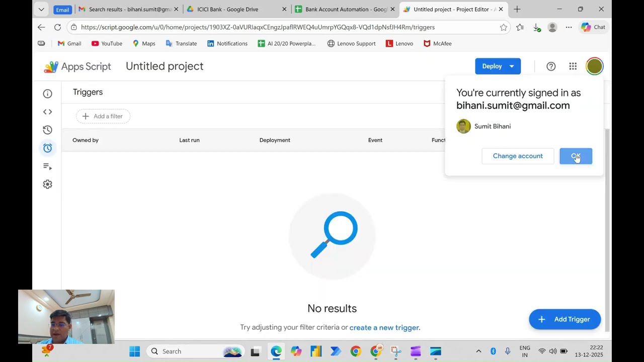The height and width of the screenshot is (362, 644).
Task: Follow the create a new trigger link
Action: (384, 327)
